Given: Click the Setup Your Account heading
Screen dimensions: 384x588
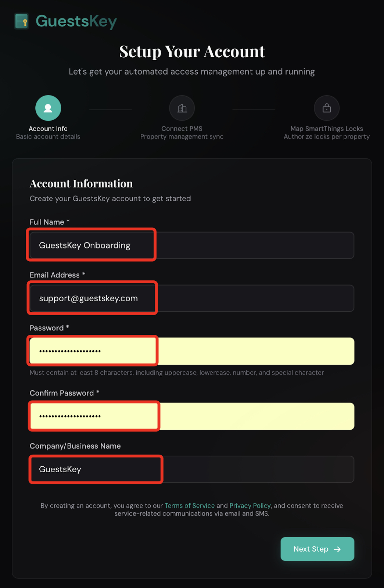Looking at the screenshot, I should tap(192, 51).
